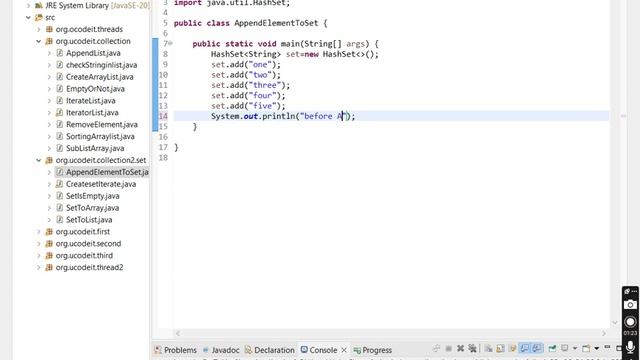Click line number 14 in the editor gutter

[163, 116]
